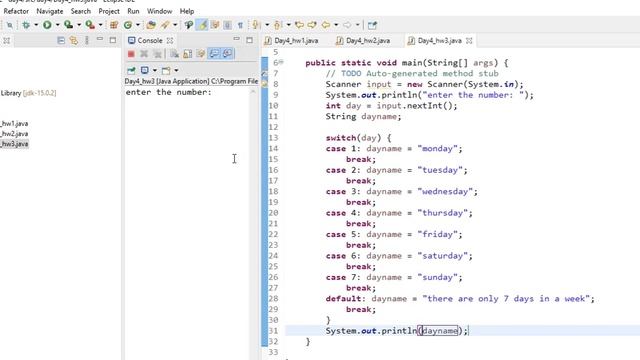Click the Forward navigation arrow
Image resolution: width=640 pixels, height=360 pixels.
(x=347, y=25)
